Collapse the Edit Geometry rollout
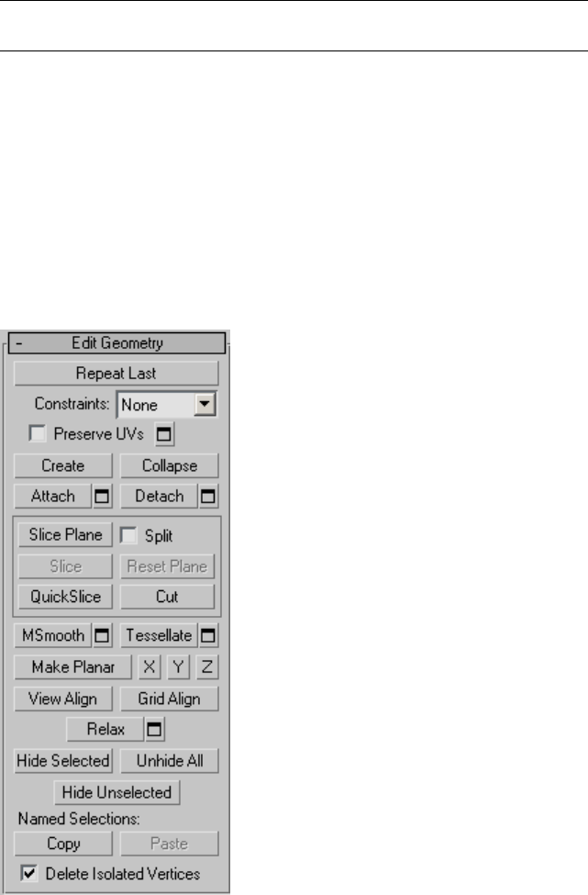 pyautogui.click(x=116, y=343)
